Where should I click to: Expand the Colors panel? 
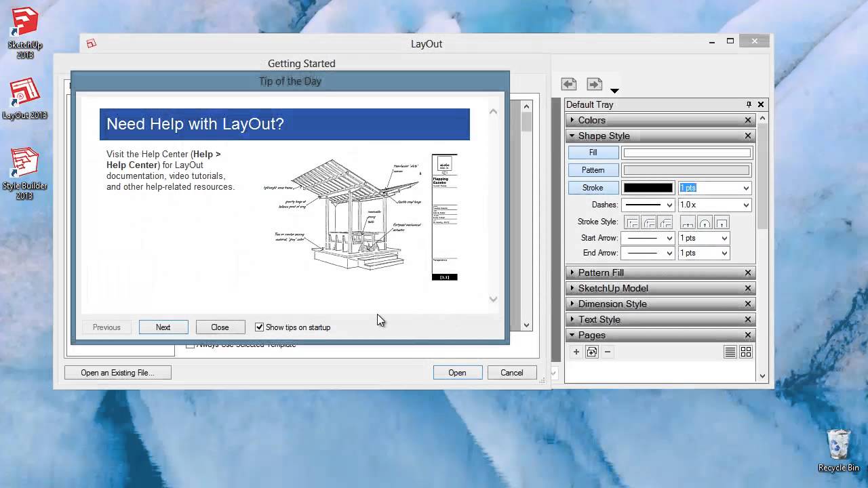coord(572,120)
